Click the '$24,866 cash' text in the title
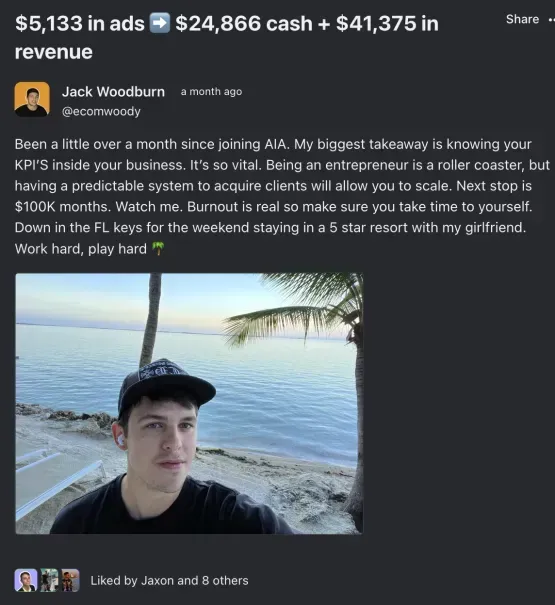 pyautogui.click(x=244, y=24)
